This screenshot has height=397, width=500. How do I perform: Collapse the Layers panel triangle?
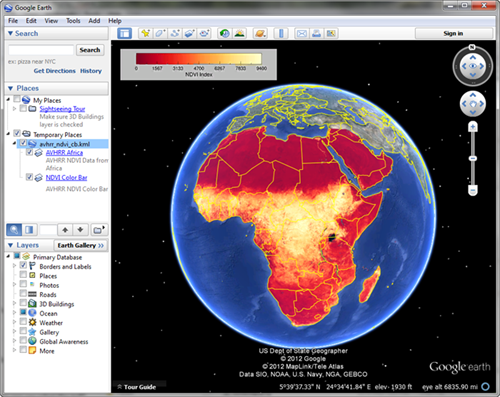click(x=10, y=245)
